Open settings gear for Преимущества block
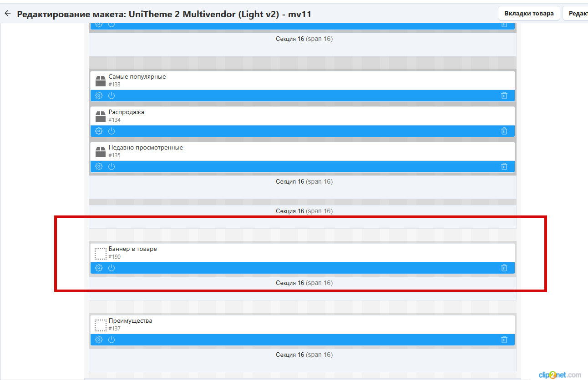This screenshot has height=380, width=588. 99,340
